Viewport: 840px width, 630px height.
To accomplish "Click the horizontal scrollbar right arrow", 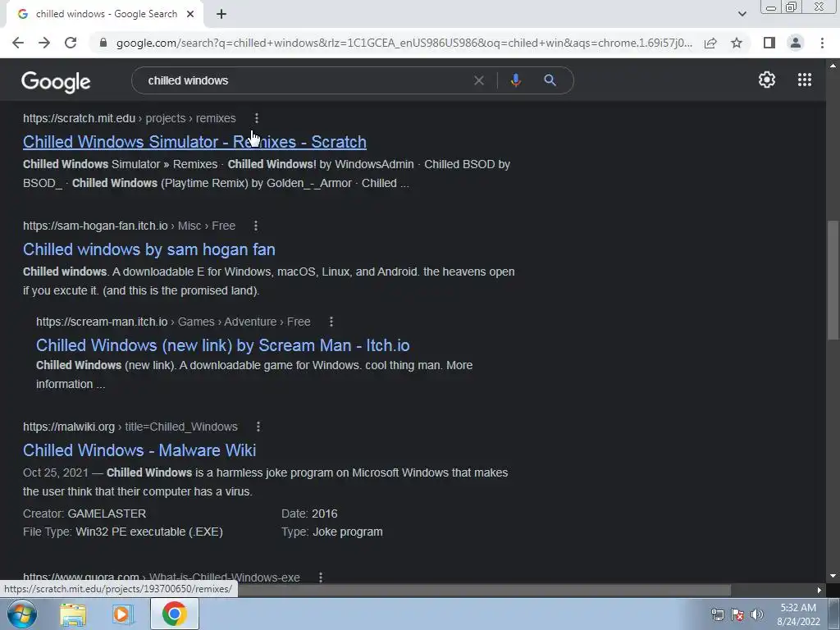I will [x=819, y=590].
